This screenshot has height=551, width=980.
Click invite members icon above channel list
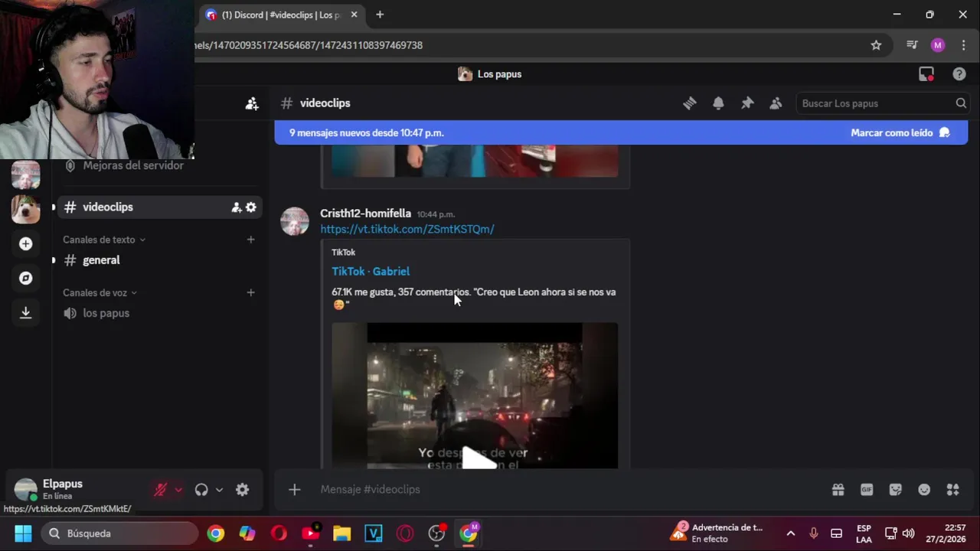pos(252,103)
